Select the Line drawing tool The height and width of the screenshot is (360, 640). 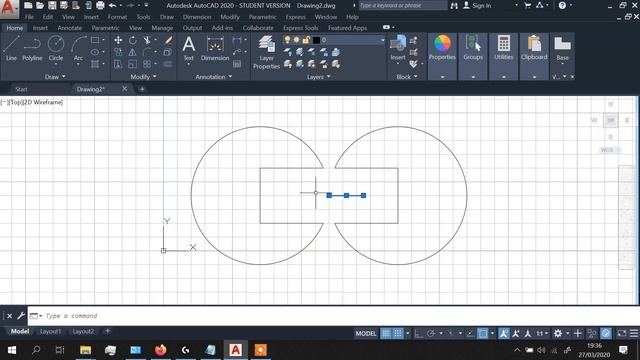(x=11, y=48)
